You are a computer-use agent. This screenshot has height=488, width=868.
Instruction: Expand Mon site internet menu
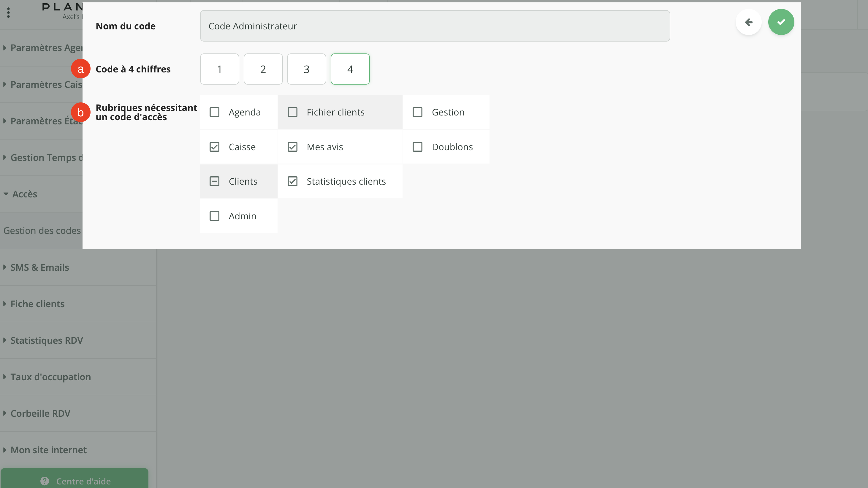48,450
